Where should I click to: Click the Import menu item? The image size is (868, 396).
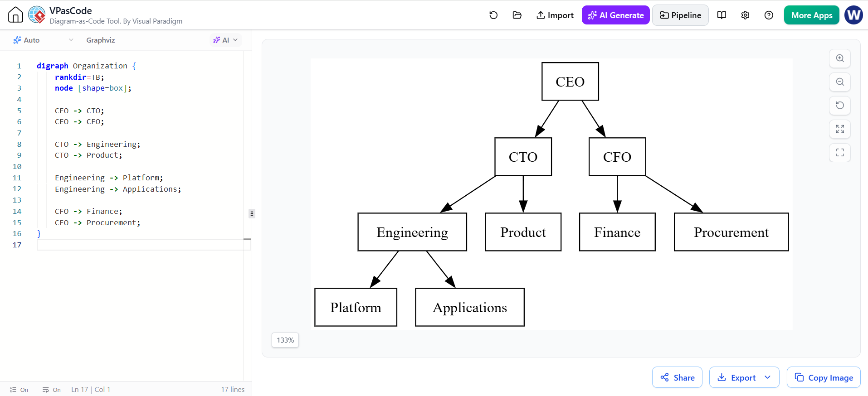pos(555,15)
